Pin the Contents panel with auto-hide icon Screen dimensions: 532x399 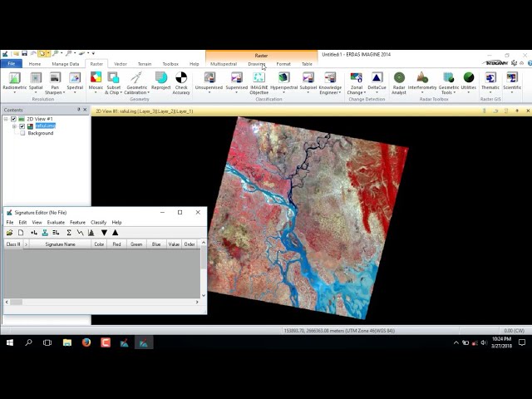pos(78,110)
